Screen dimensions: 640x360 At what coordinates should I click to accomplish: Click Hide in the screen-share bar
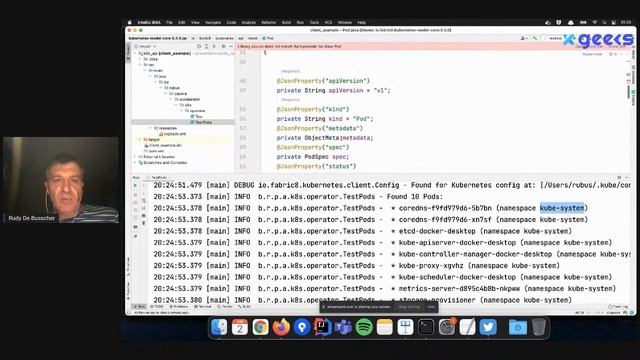pyautogui.click(x=431, y=307)
